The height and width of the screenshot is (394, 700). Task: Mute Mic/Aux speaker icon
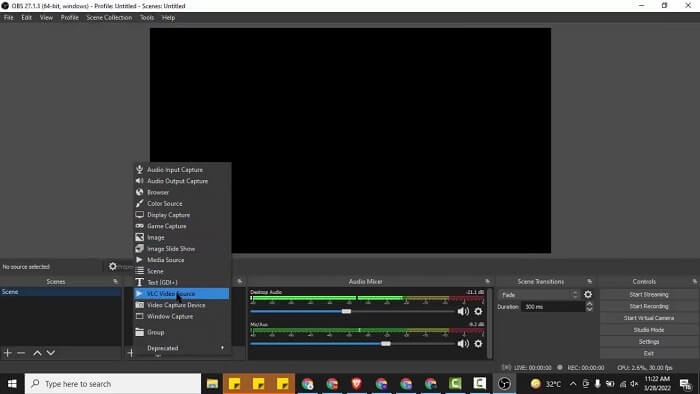tap(463, 344)
